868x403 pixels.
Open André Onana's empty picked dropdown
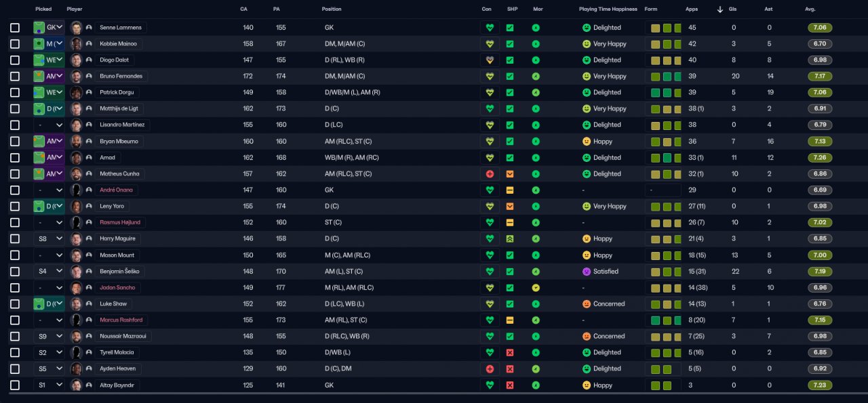tap(49, 190)
